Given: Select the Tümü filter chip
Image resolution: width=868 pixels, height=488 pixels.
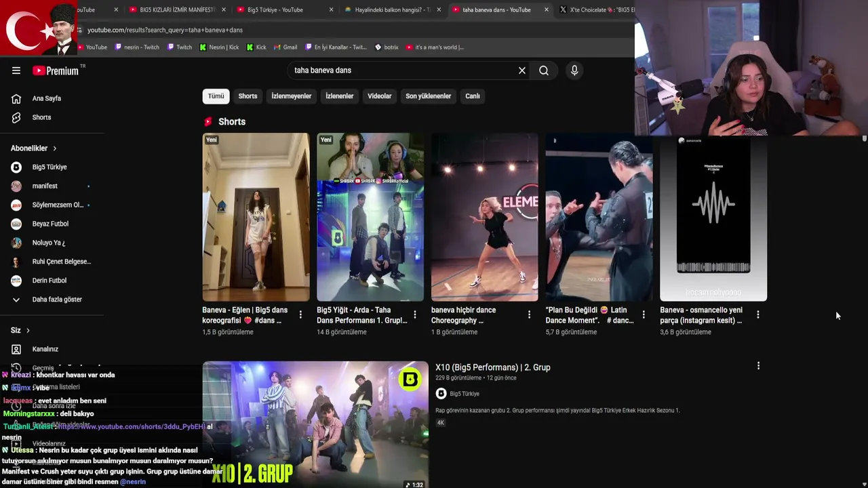Looking at the screenshot, I should coord(216,96).
